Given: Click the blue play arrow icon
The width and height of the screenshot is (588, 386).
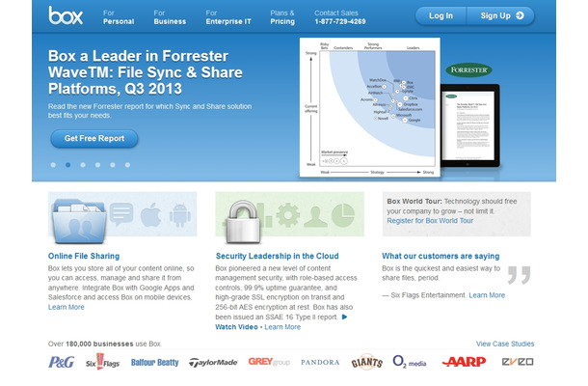Looking at the screenshot, I should (345, 317).
